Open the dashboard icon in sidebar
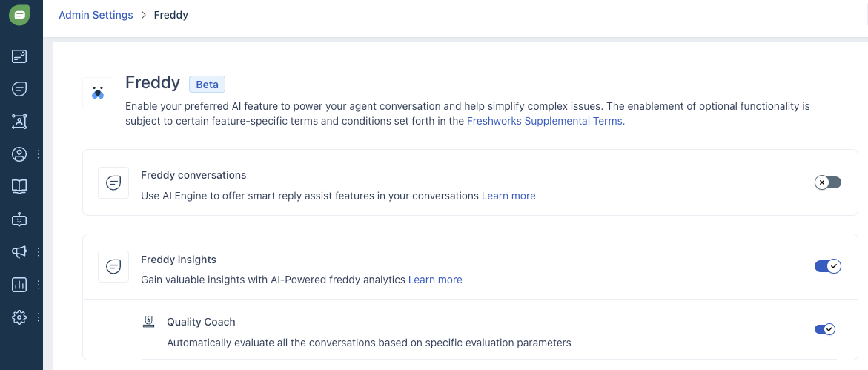The width and height of the screenshot is (868, 370). point(19,56)
